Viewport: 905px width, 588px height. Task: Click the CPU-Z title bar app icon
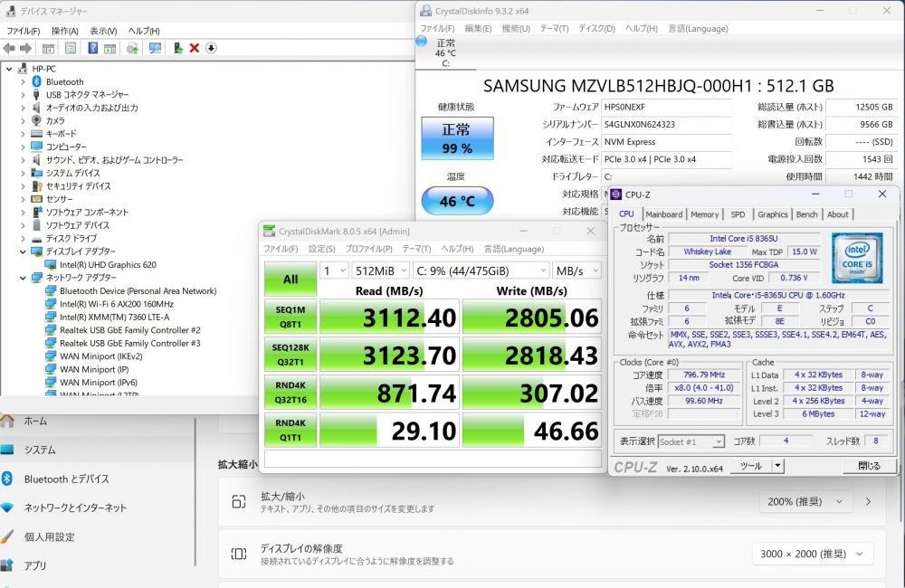coord(615,194)
